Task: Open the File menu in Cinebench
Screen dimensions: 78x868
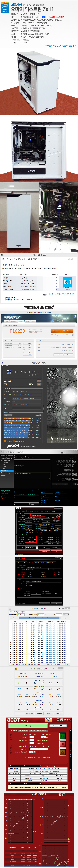Action: tap(3, 366)
